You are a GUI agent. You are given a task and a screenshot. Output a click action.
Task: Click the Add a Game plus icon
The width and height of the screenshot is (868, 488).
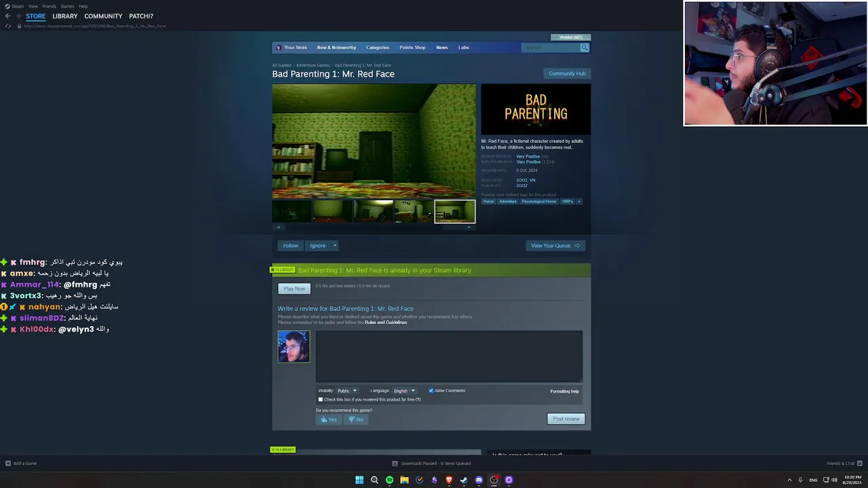[x=8, y=464]
